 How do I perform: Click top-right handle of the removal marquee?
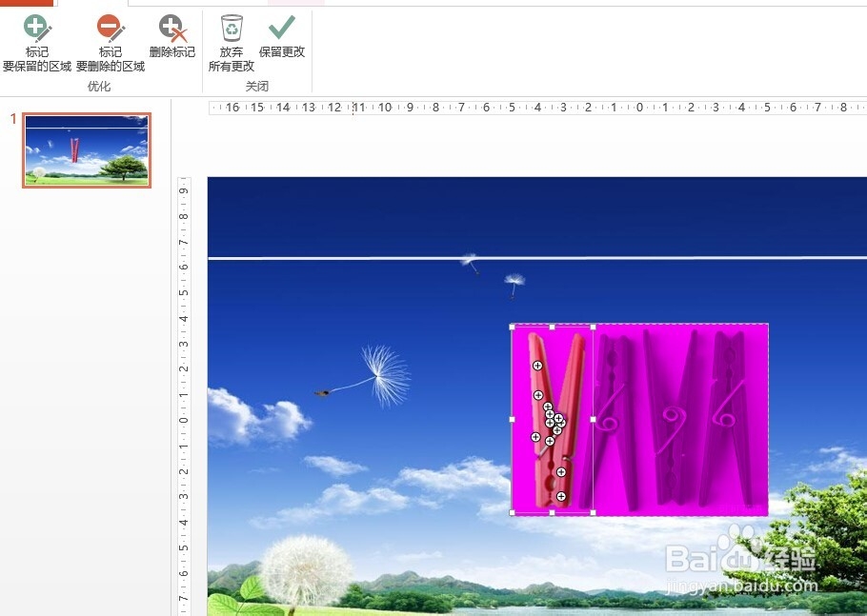tap(594, 328)
